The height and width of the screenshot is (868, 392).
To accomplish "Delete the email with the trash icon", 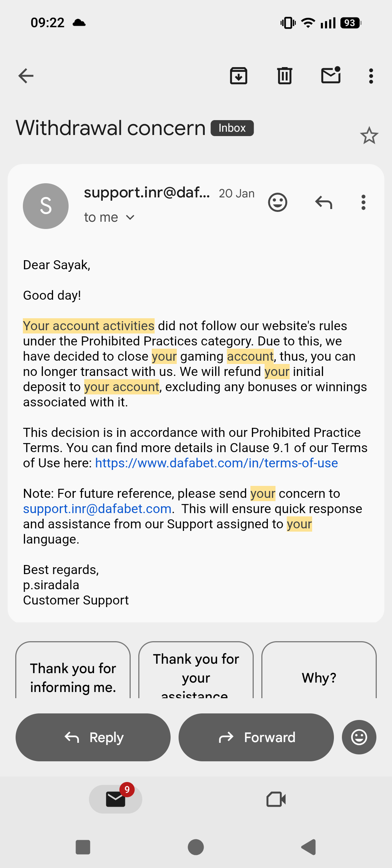I will click(x=285, y=76).
